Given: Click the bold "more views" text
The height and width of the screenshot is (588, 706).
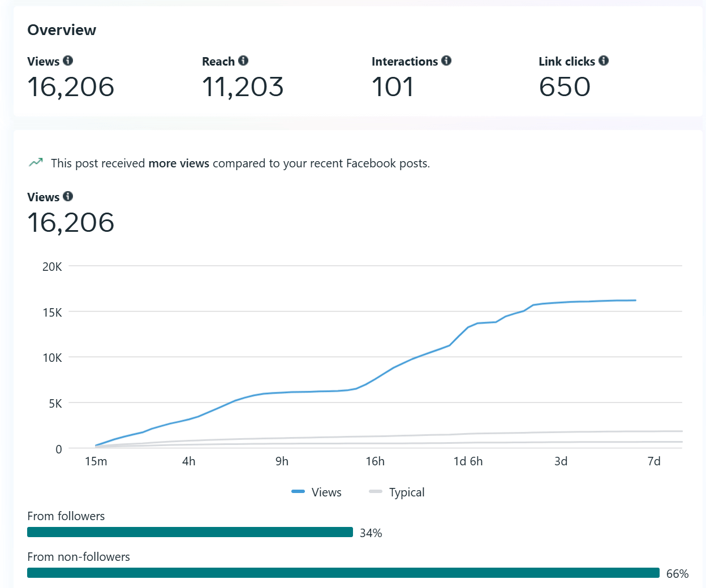Looking at the screenshot, I should (x=179, y=163).
